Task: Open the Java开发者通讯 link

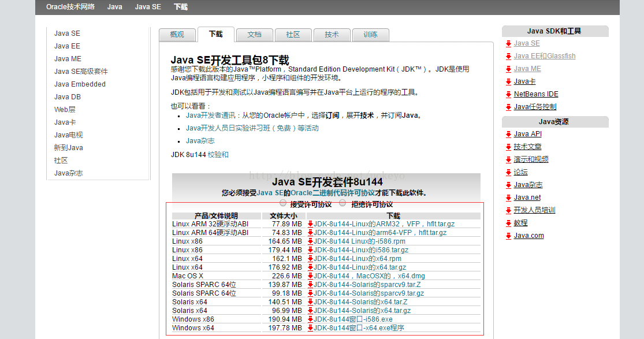Action: coord(210,115)
